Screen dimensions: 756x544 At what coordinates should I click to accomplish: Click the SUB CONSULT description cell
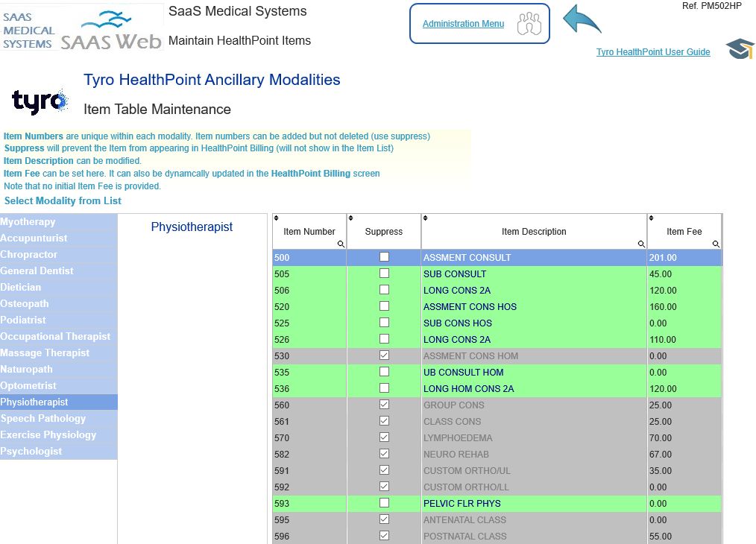point(534,274)
